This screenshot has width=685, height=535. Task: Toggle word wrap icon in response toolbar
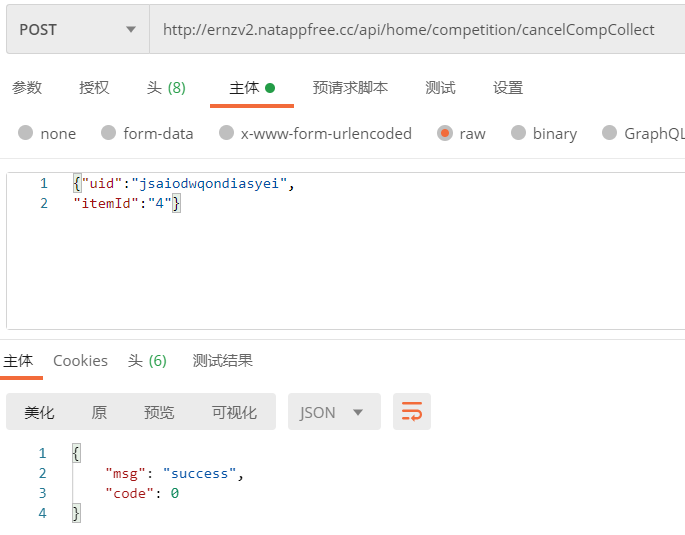pos(412,412)
